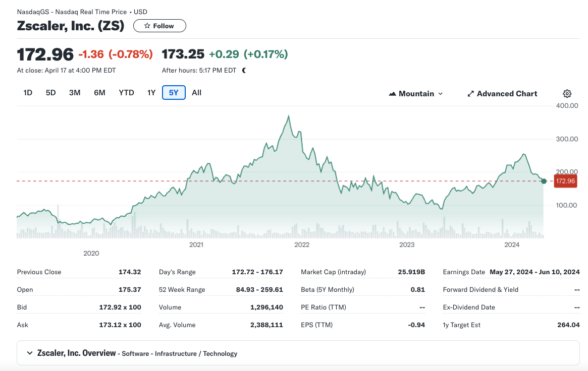The height and width of the screenshot is (371, 588).
Task: Show the All time range
Action: pyautogui.click(x=196, y=92)
